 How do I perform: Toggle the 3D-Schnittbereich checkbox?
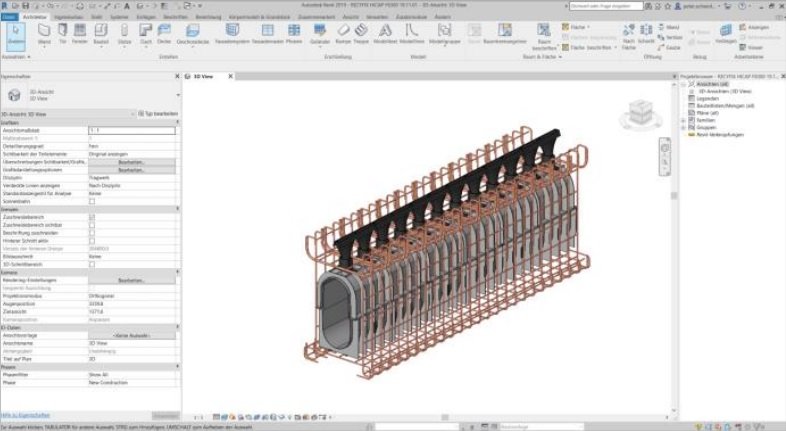click(x=92, y=264)
